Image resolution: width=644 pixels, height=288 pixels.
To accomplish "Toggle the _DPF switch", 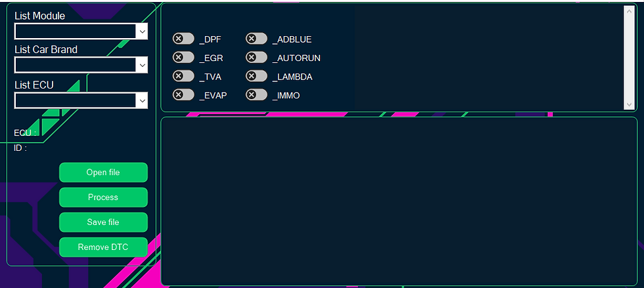I will click(183, 39).
